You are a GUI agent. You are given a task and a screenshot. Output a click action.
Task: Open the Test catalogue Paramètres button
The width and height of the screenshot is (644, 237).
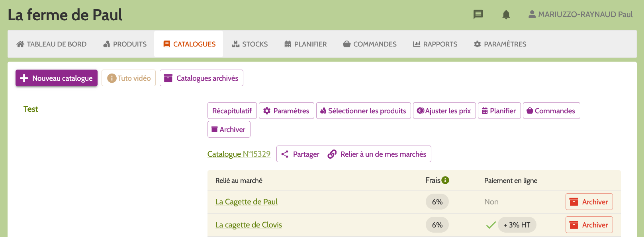tap(286, 111)
